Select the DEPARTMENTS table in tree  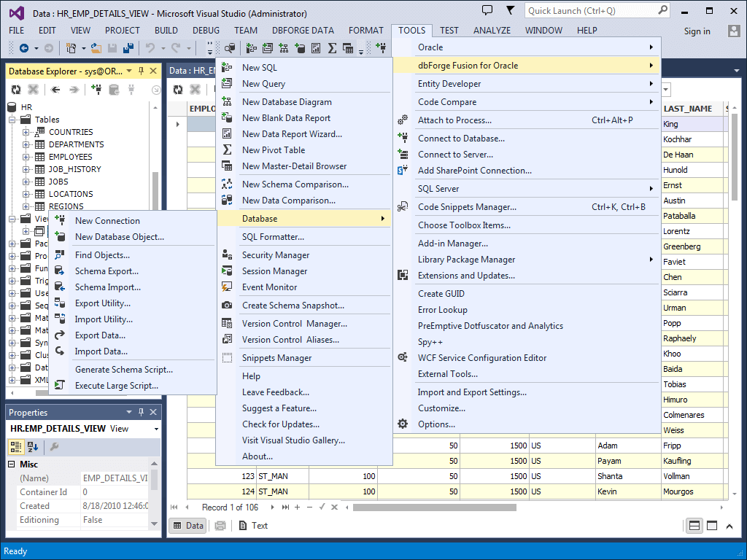click(76, 144)
